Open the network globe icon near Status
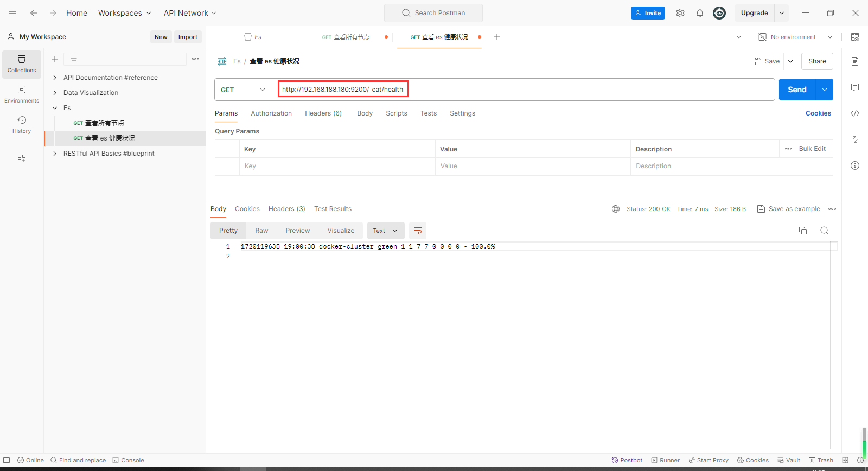Screen dimensions: 868x471 [616, 209]
